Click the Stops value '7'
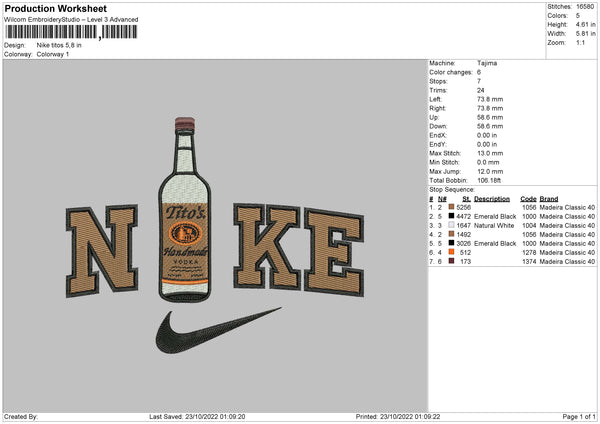The image size is (600, 424). pos(479,81)
